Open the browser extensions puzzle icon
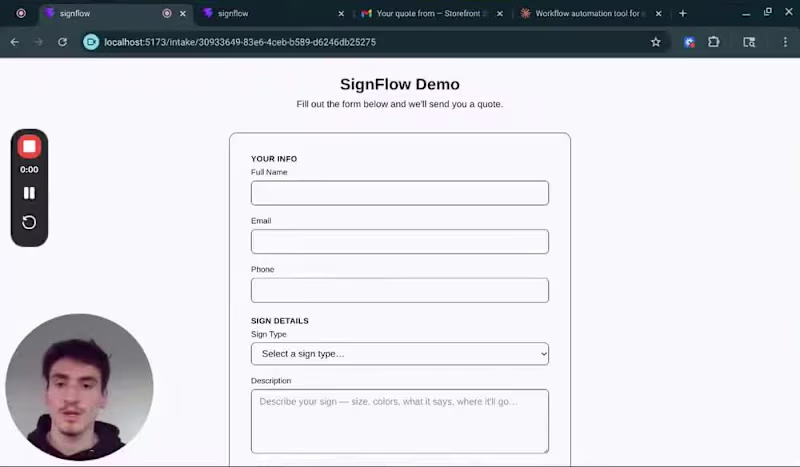 tap(713, 42)
